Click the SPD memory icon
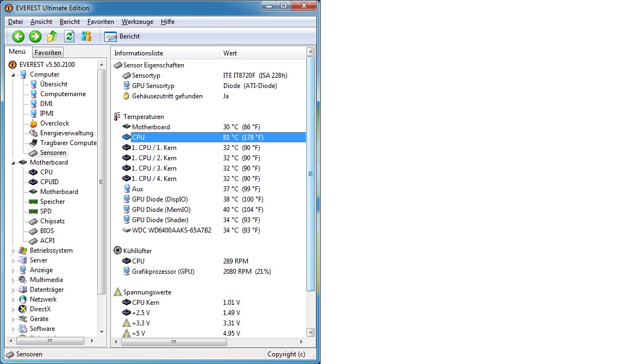The height and width of the screenshot is (364, 626). pos(34,211)
